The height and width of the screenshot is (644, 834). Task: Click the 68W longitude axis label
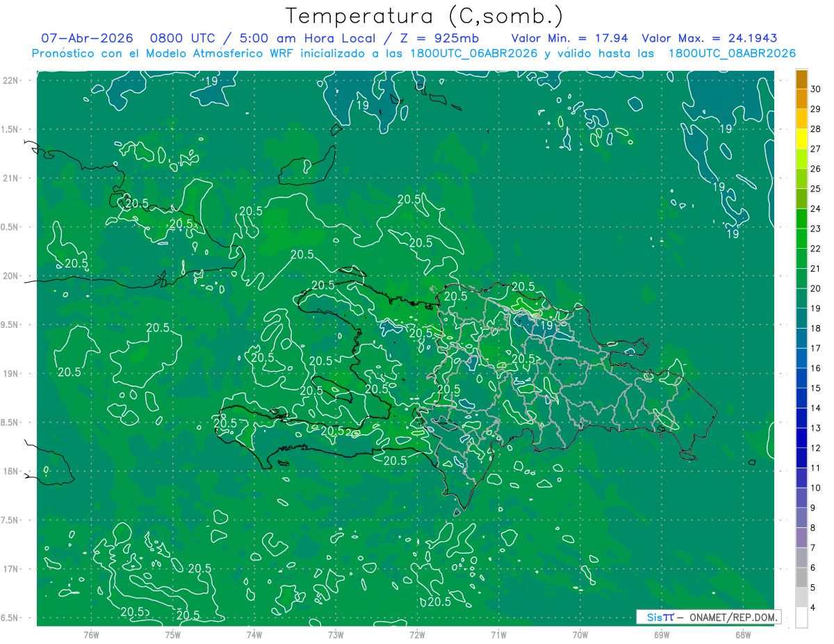pos(742,634)
